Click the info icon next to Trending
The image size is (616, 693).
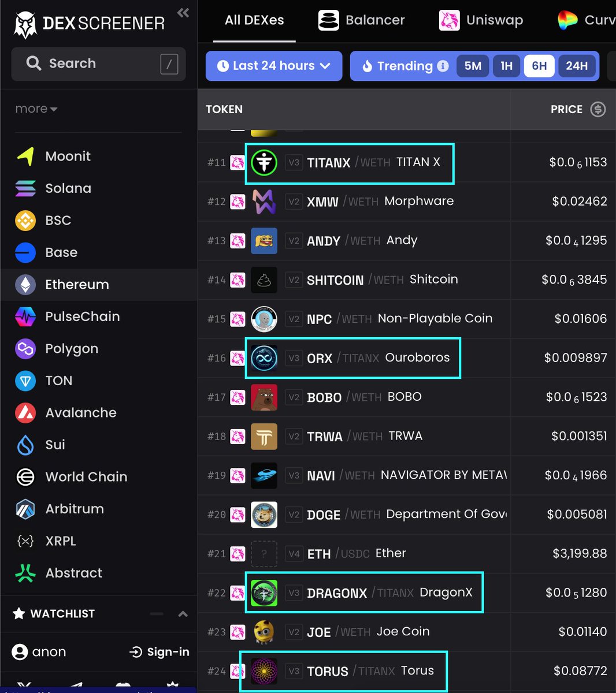click(443, 66)
